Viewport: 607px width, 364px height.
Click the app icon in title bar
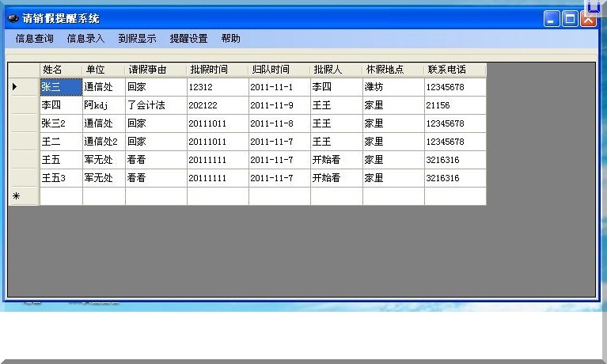[13, 18]
